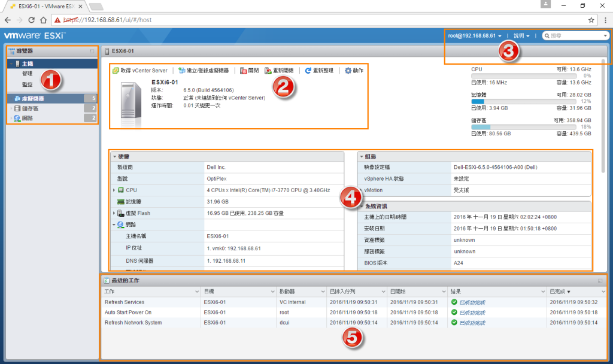Image resolution: width=613 pixels, height=364 pixels.
Task: Click the CPU usage bar
Action: [x=523, y=76]
